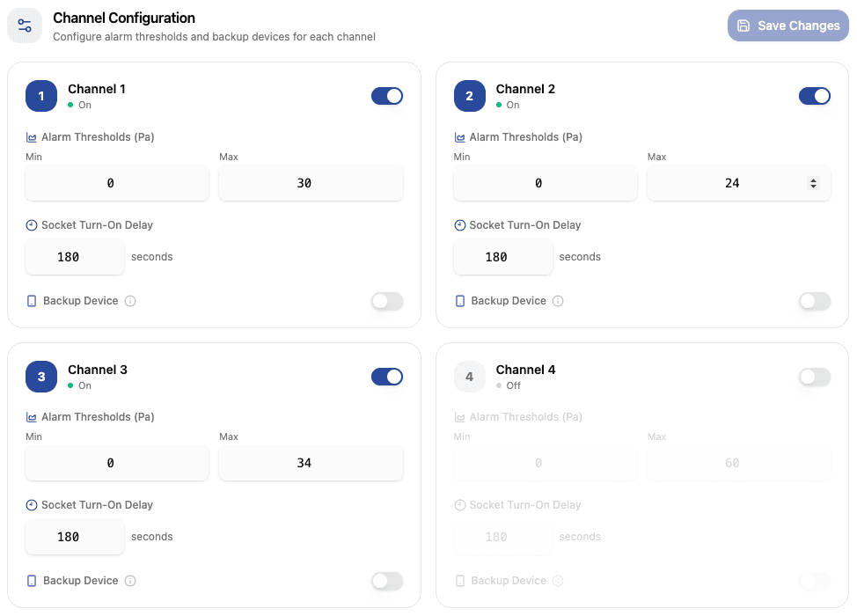Open Channel 4 backup device info tooltip
Screen dimensions: 857x616
pyautogui.click(x=558, y=581)
